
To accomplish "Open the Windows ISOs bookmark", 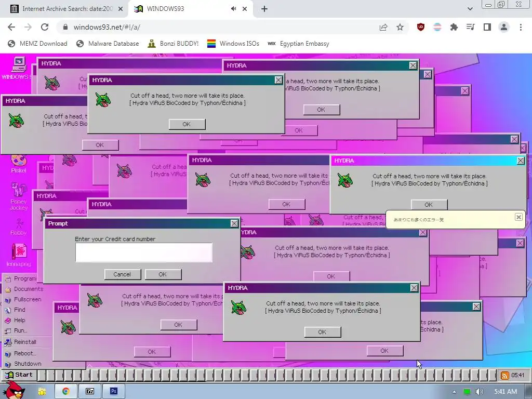I will pos(233,44).
